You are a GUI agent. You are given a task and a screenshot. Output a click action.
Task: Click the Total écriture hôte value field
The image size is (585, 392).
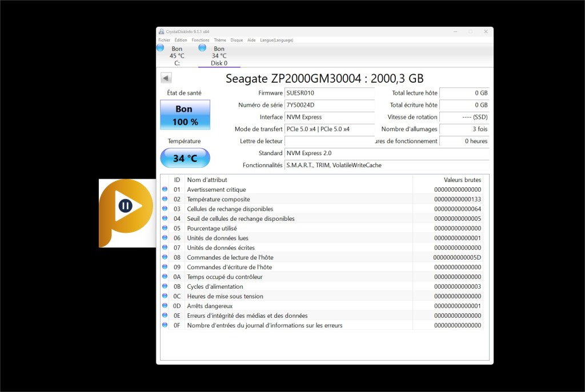pyautogui.click(x=464, y=105)
